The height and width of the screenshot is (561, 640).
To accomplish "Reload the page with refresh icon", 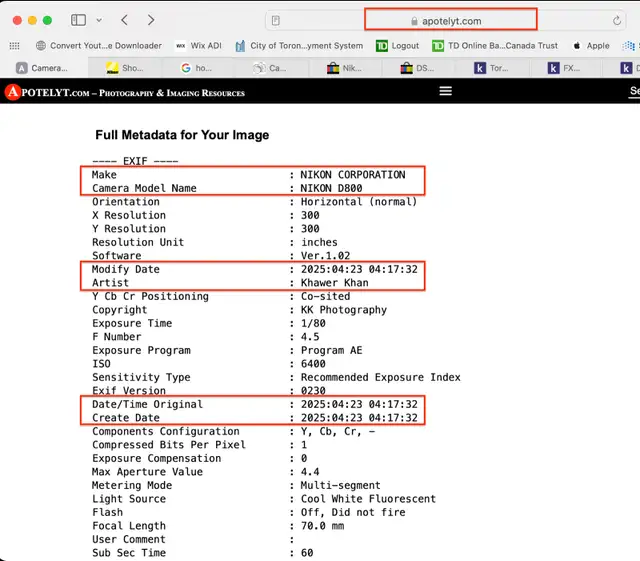I will pos(617,20).
